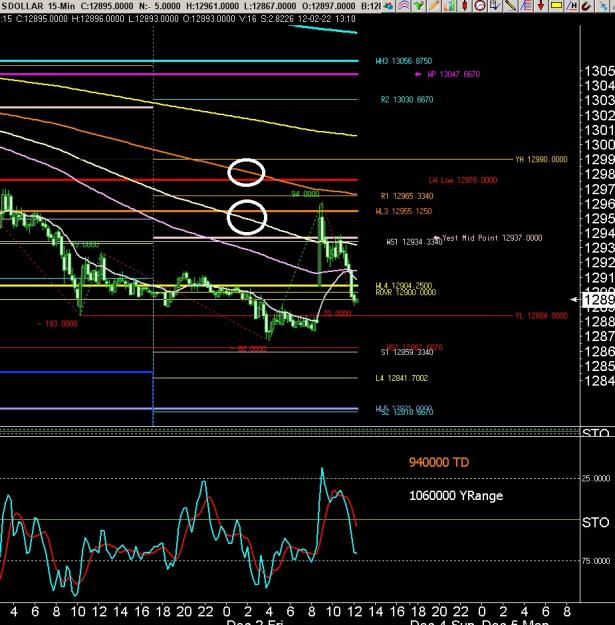Select the yellow rectangle tool
Image resolution: width=615 pixels, height=625 pixels.
pyautogui.click(x=556, y=5)
